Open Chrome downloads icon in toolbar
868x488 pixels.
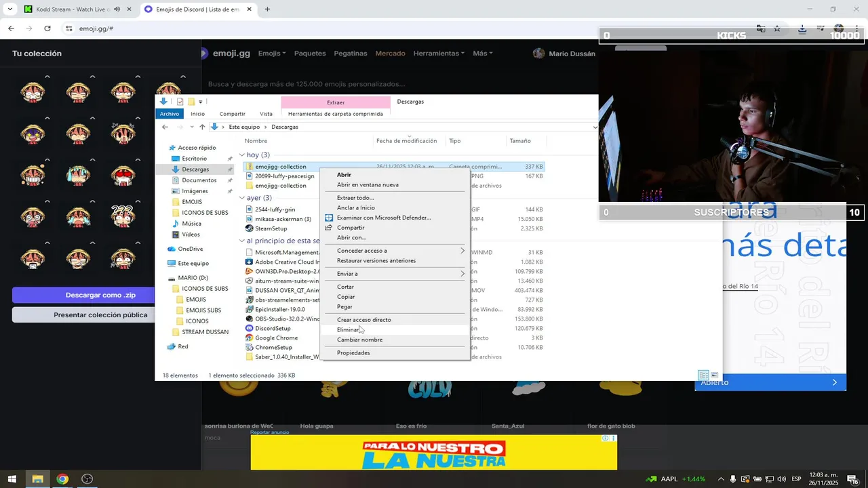[x=802, y=28]
